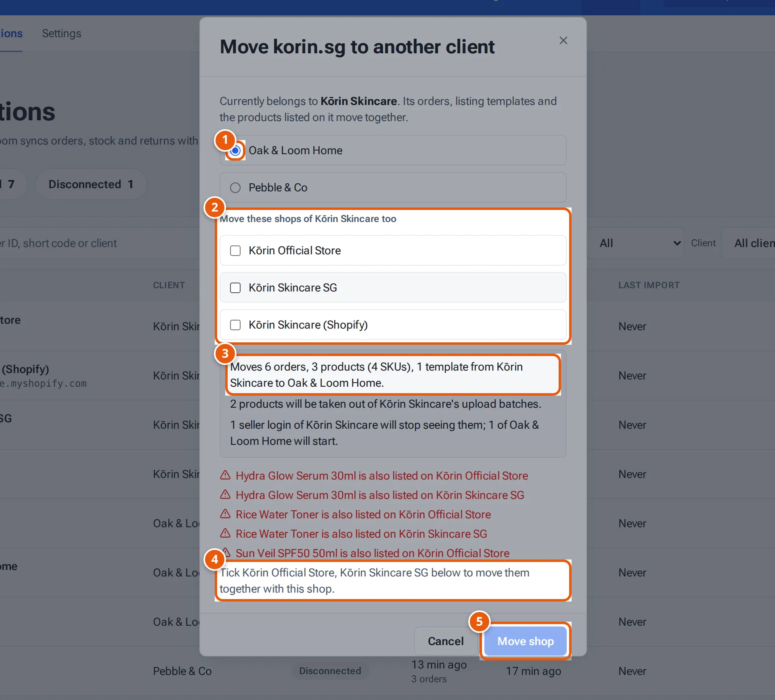Image resolution: width=775 pixels, height=700 pixels.
Task: Select the Pebble & Co radio option
Action: 235,188
